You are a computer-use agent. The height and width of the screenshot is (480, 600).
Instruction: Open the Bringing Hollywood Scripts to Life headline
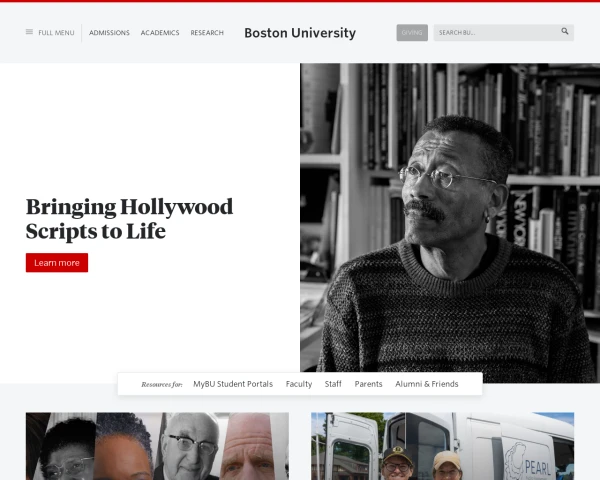click(x=129, y=220)
